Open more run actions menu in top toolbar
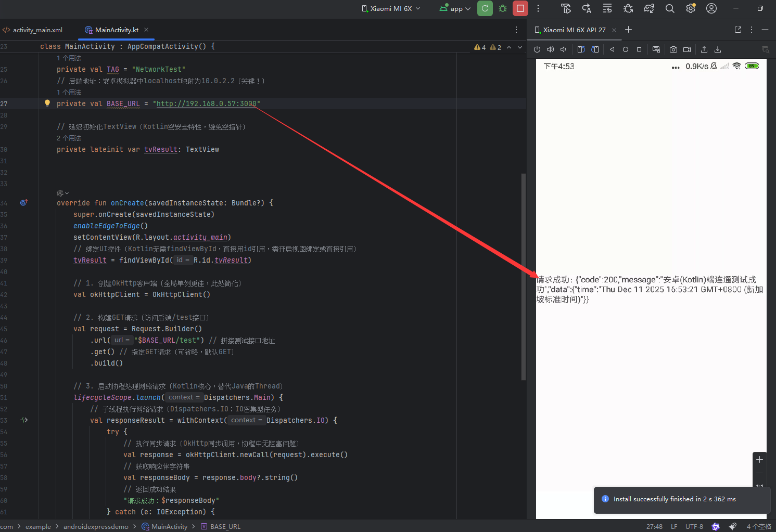The height and width of the screenshot is (532, 776). click(x=538, y=8)
